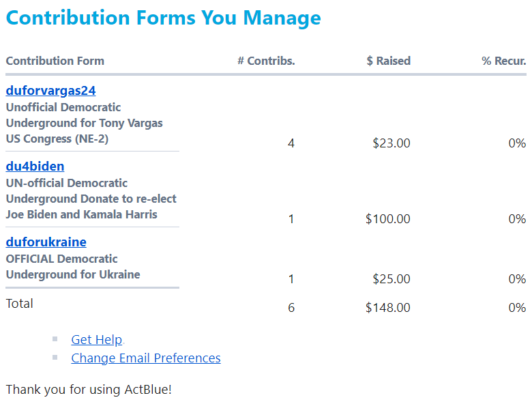Click the Contribution Form column header
The width and height of the screenshot is (532, 402).
coord(55,61)
